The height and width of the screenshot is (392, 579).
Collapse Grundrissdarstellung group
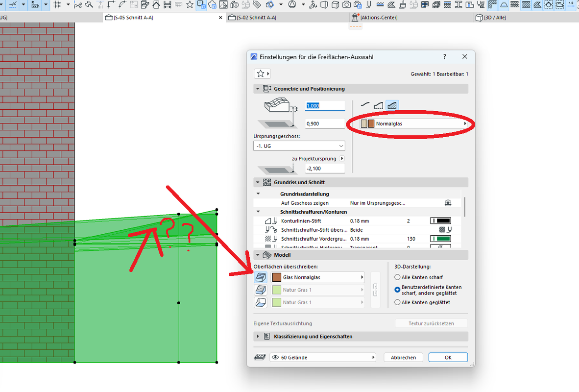[x=258, y=194]
